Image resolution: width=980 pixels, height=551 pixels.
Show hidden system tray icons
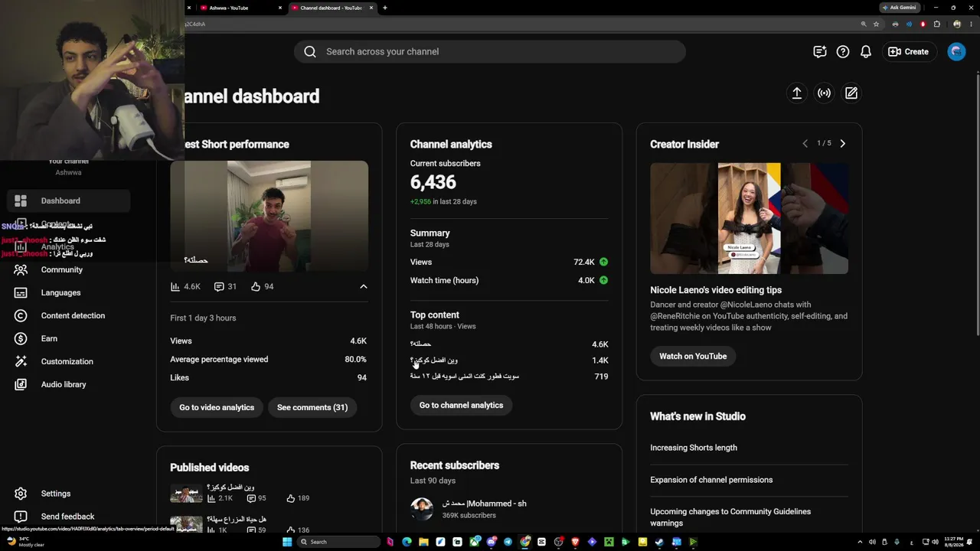coord(860,542)
